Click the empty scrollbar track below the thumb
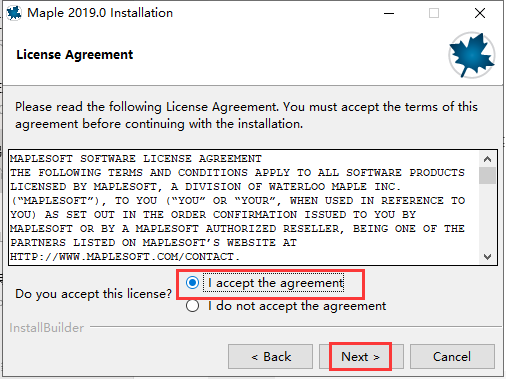The width and height of the screenshot is (506, 379). [x=487, y=217]
